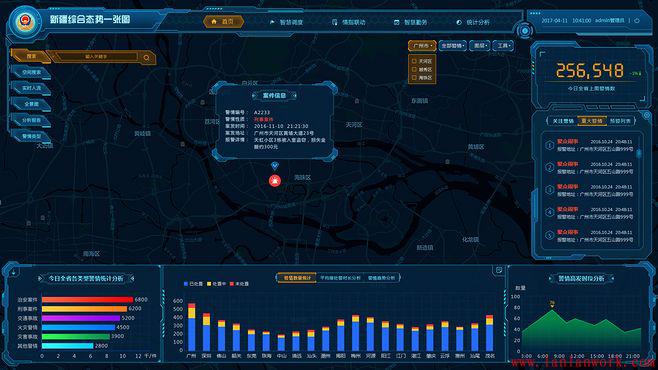Check the second district checkbox in the list
Viewport: 658px width, 370px height.
pos(414,69)
